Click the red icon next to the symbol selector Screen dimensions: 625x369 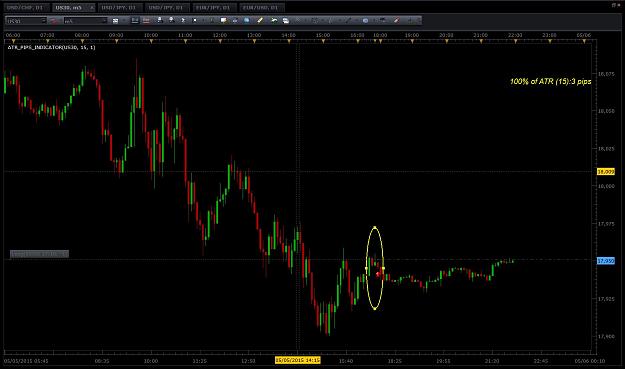pyautogui.click(x=54, y=21)
